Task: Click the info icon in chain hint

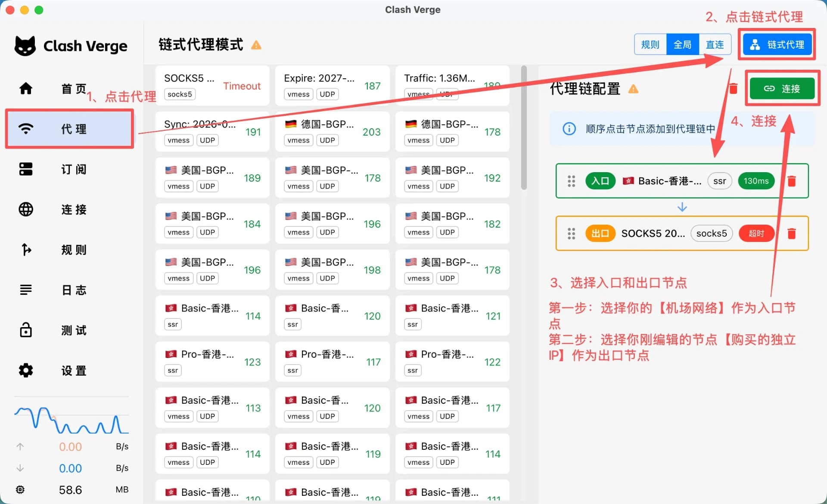Action: click(569, 129)
